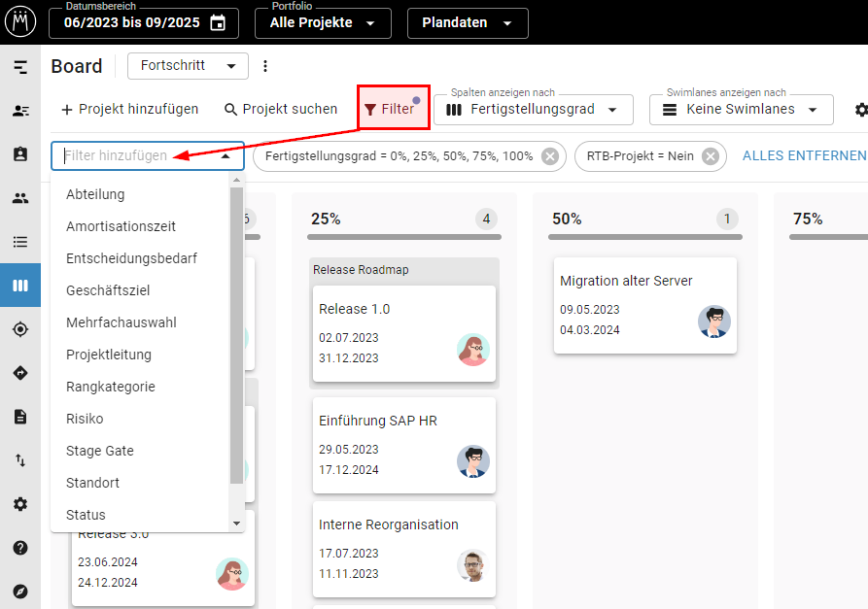868x609 pixels.
Task: Select Stage Gate from the filter list
Action: [140, 452]
